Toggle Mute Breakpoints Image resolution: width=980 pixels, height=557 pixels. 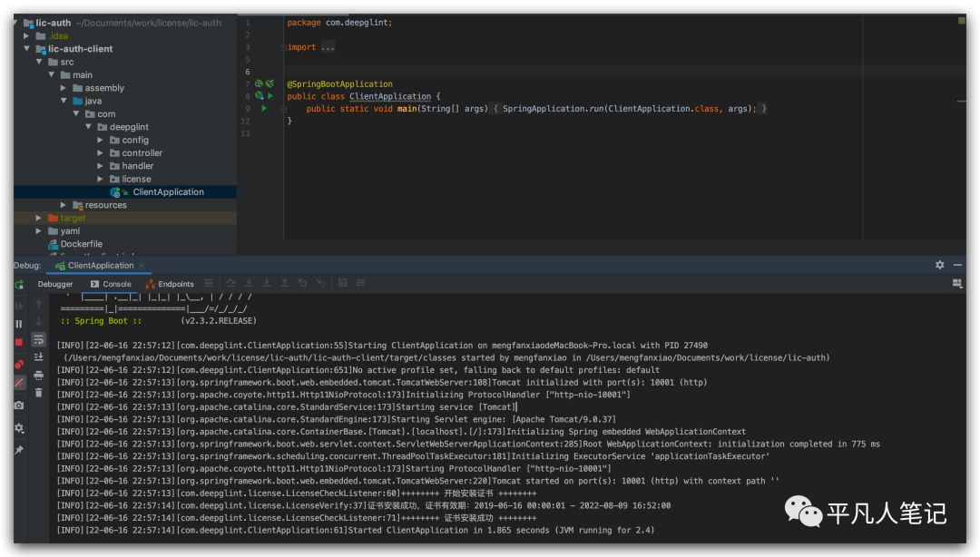[x=19, y=383]
